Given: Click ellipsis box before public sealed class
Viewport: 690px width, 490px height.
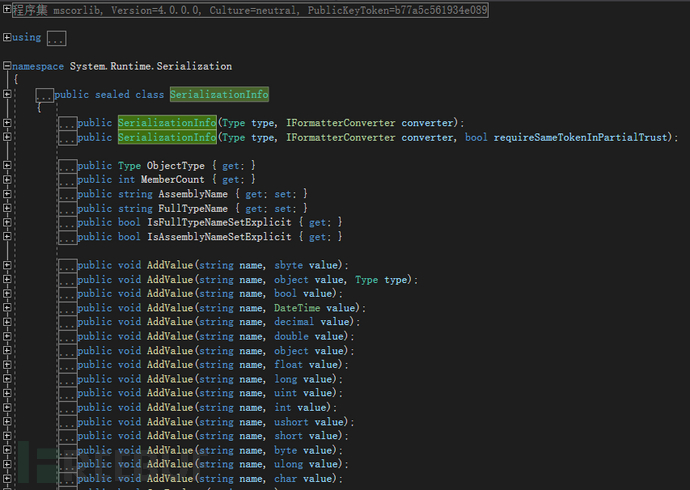Looking at the screenshot, I should pos(44,95).
